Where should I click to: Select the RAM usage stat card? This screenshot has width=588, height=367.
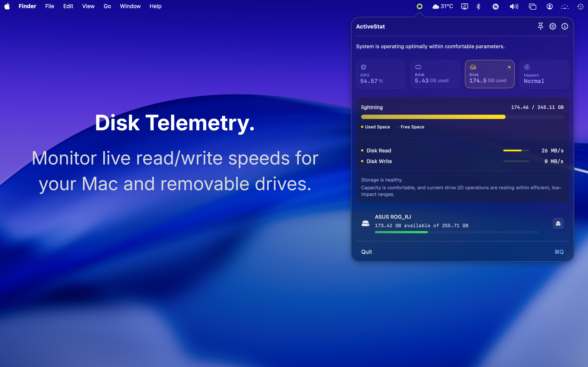coord(435,74)
